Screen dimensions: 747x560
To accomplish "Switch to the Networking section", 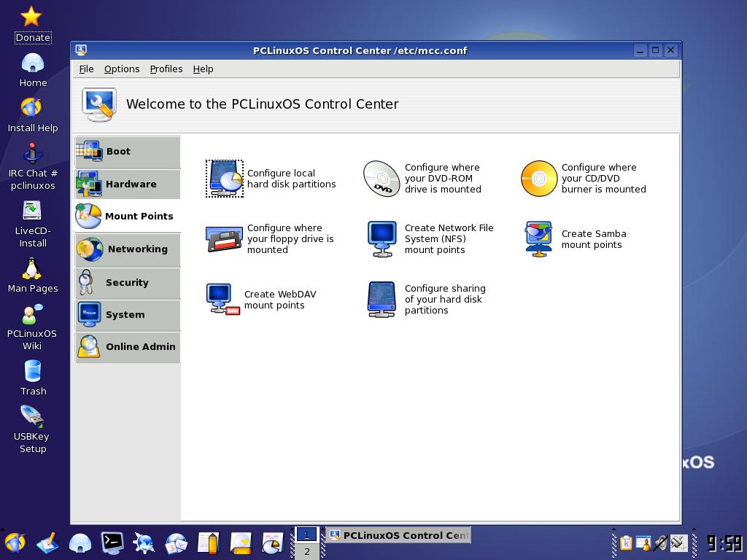I will pos(128,249).
